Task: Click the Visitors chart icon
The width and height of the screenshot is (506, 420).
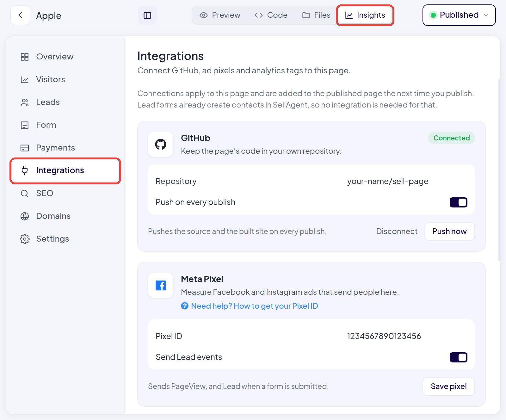Action: tap(25, 79)
